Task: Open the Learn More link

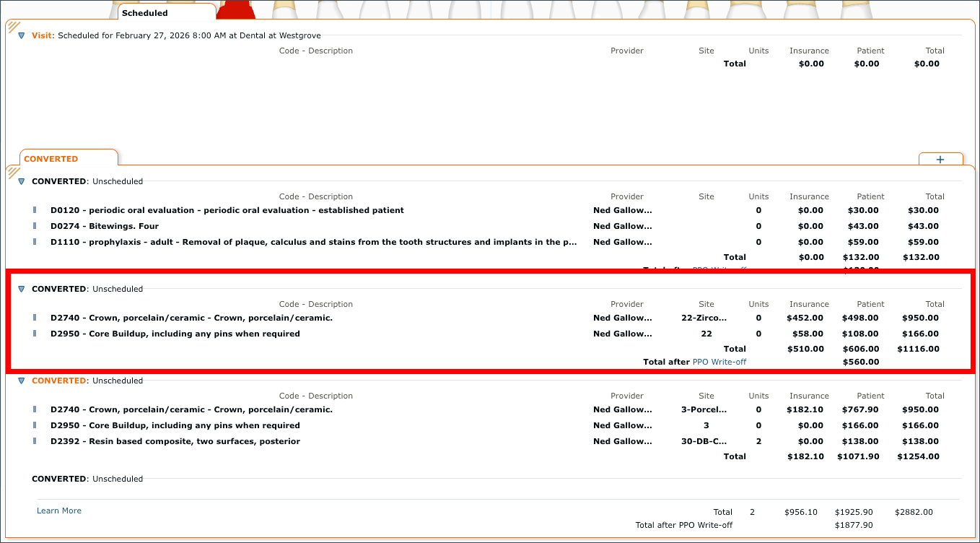Action: 59,511
